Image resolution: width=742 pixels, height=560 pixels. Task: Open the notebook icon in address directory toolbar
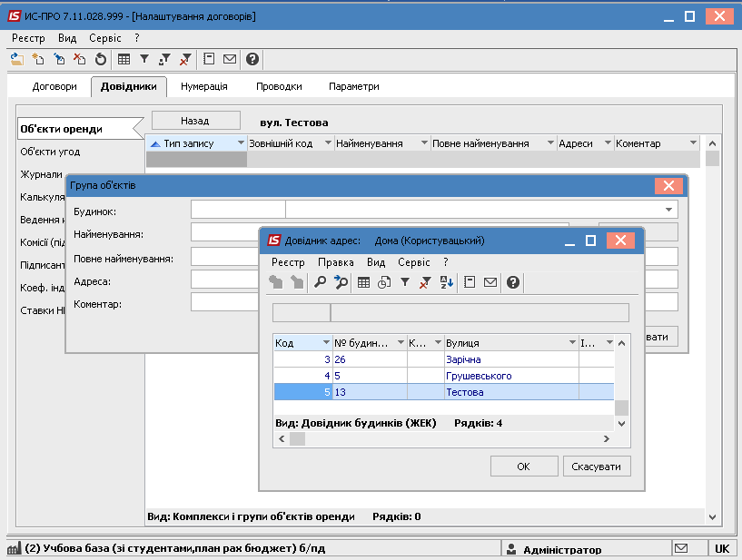coord(470,282)
